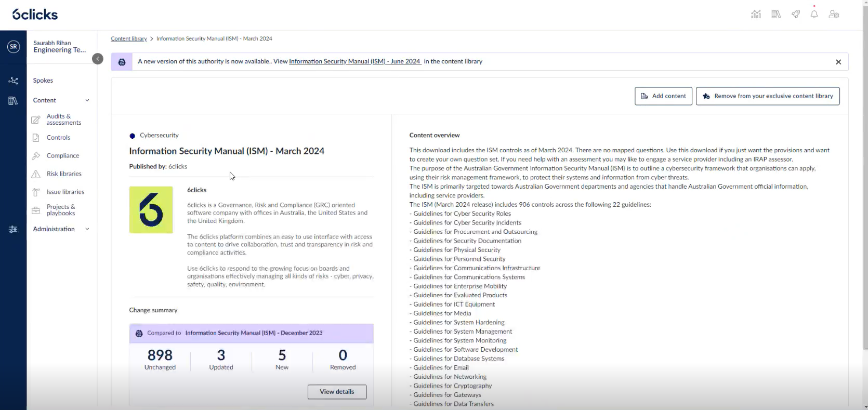Viewport: 868px width, 410px height.
Task: Click the library books icon in dark sidebar
Action: click(13, 101)
